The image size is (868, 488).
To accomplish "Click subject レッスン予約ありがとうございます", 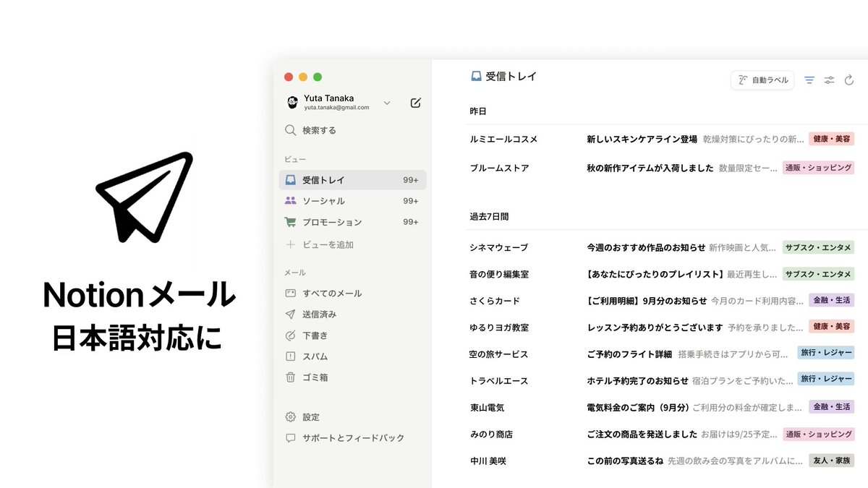I will click(655, 327).
